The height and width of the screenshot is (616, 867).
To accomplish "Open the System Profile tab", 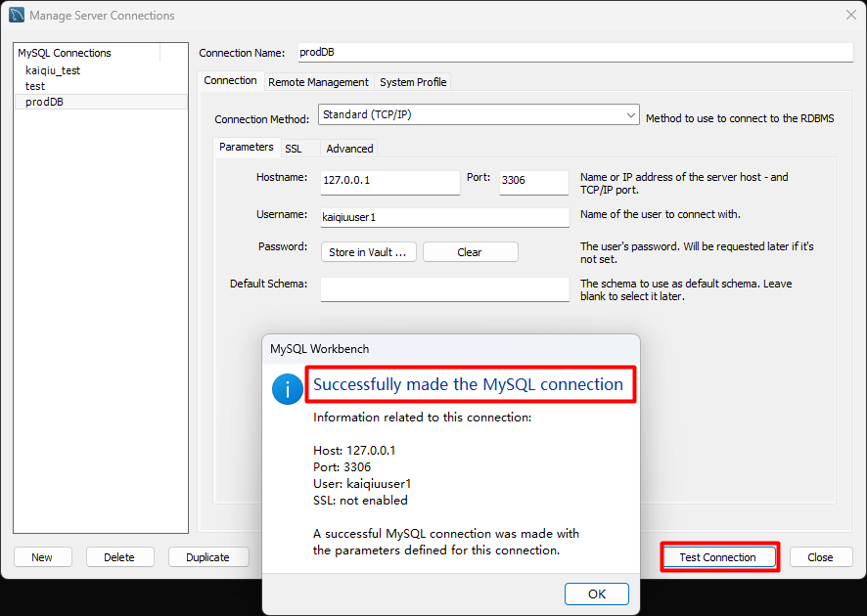I will click(413, 82).
